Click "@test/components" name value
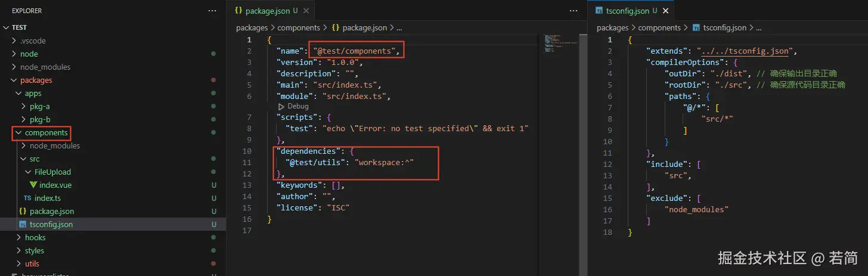The width and height of the screenshot is (868, 276). (354, 51)
